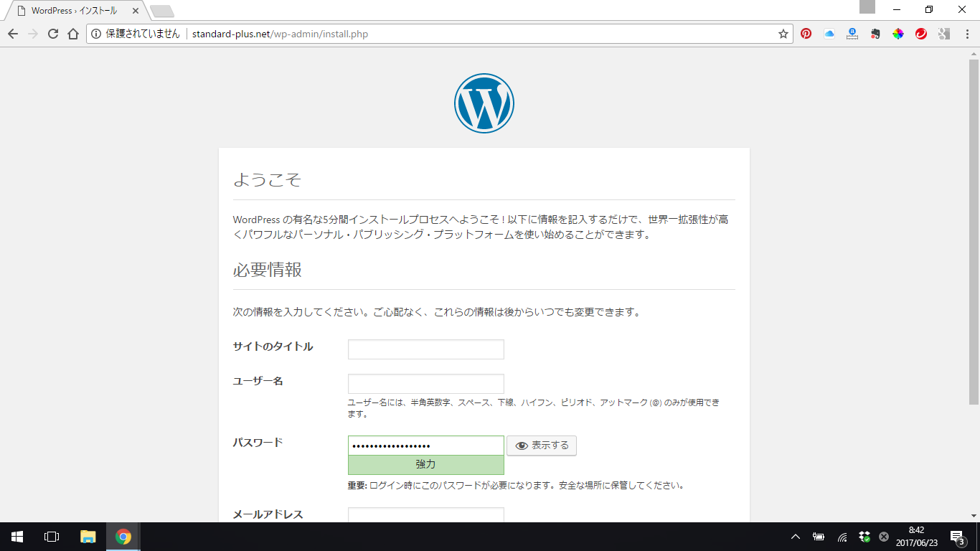
Task: Click the WordPress logo
Action: (484, 103)
